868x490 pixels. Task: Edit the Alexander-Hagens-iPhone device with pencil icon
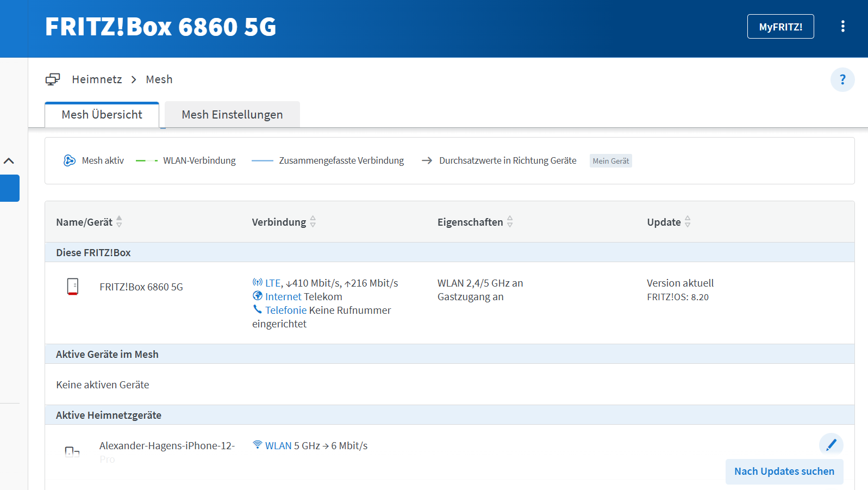pos(831,445)
